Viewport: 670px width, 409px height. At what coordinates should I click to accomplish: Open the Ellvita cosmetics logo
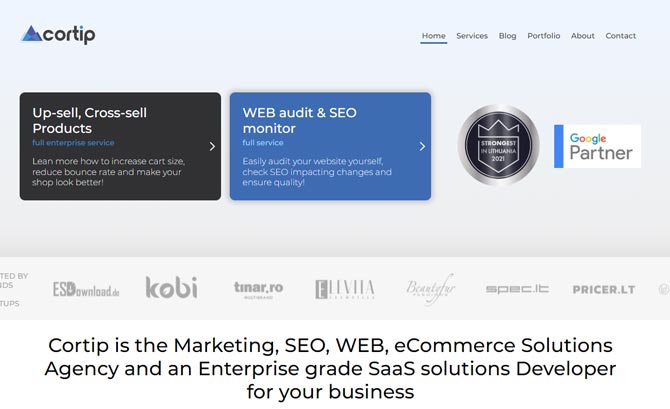[345, 289]
